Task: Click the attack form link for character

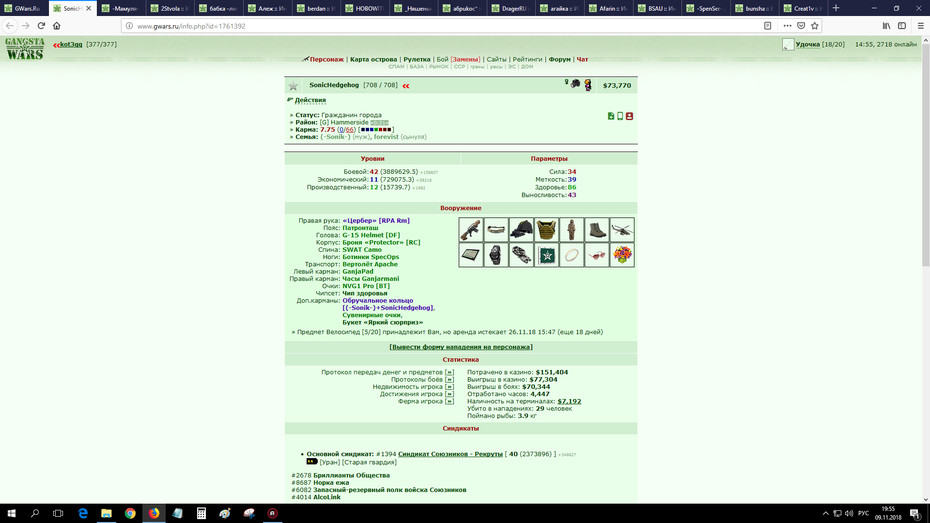Action: [461, 347]
